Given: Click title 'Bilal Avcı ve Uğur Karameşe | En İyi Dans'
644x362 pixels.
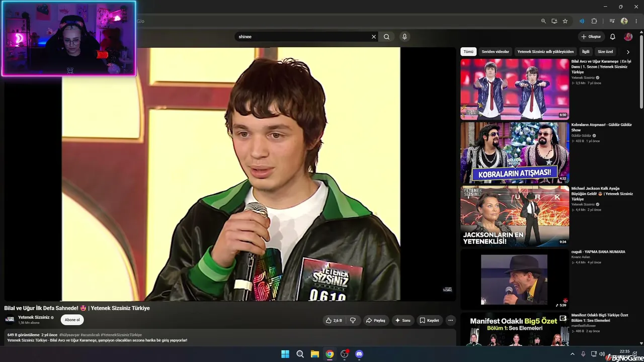Looking at the screenshot, I should tap(601, 66).
